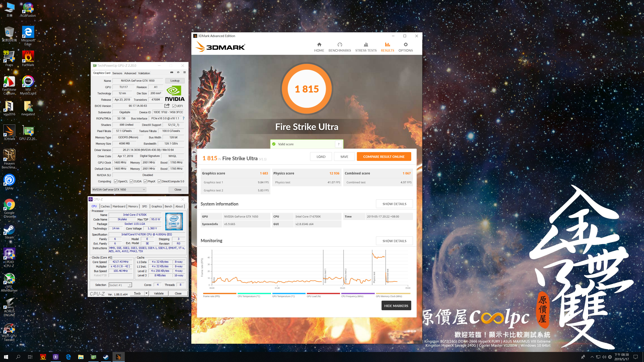Open CPU-Z Socket #1 selection dropdown
The image size is (644, 362).
point(120,285)
